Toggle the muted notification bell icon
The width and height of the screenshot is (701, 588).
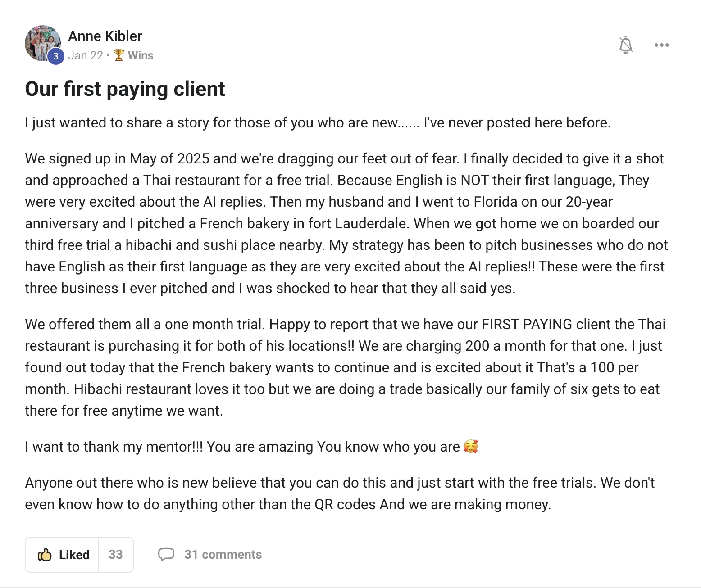tap(626, 45)
